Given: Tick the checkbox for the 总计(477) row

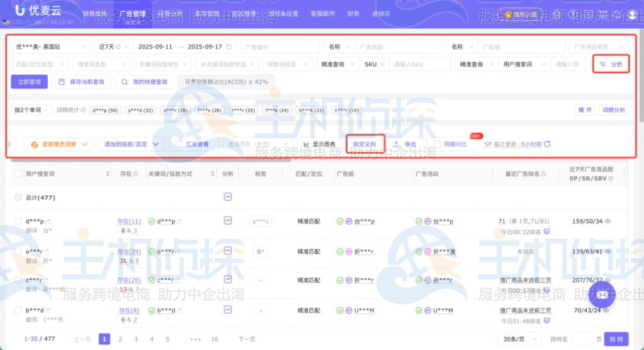Looking at the screenshot, I should coord(18,198).
